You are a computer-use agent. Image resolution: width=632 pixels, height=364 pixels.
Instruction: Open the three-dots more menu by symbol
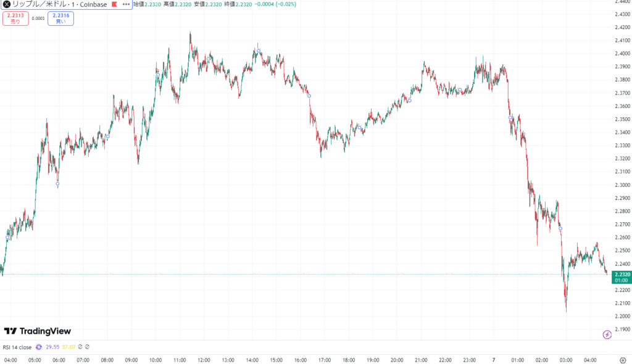pyautogui.click(x=126, y=4)
